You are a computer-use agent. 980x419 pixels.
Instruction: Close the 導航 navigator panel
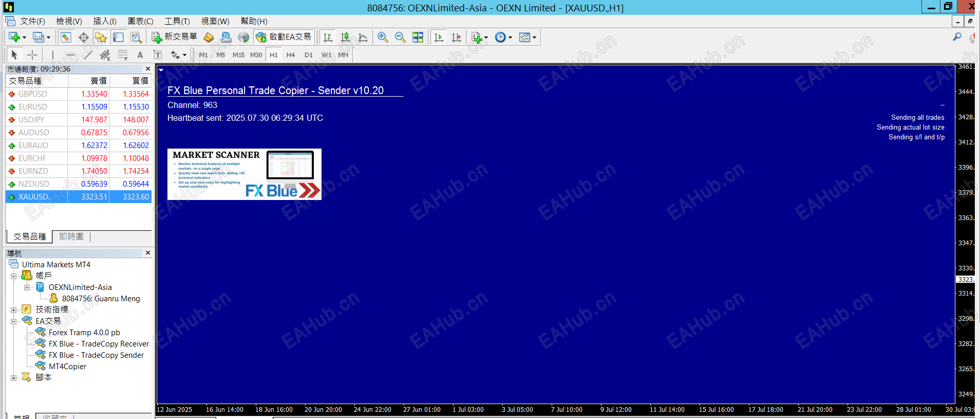148,253
